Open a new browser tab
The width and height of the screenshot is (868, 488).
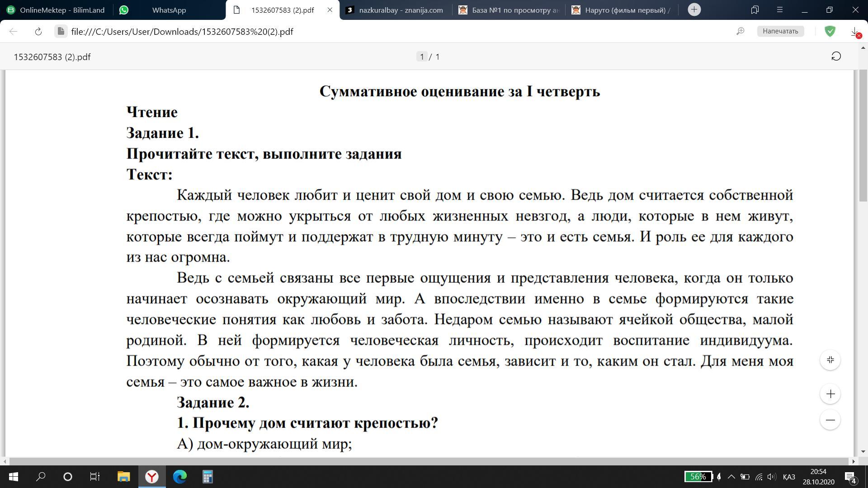point(694,9)
